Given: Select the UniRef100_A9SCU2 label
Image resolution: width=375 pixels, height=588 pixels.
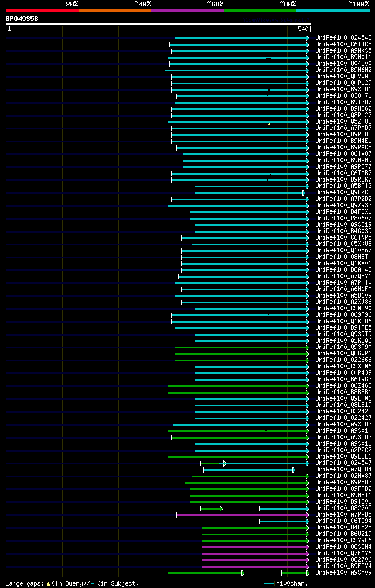Looking at the screenshot, I should [x=343, y=424].
